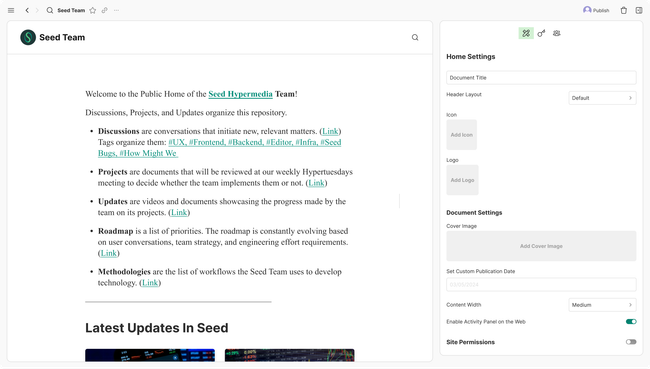Open the Seed Hypermedia link

[240, 94]
